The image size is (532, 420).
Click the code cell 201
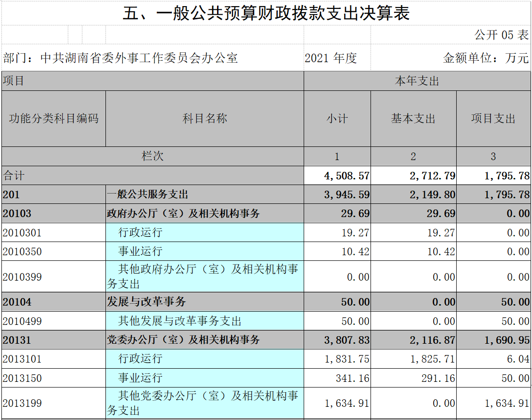(x=54, y=194)
